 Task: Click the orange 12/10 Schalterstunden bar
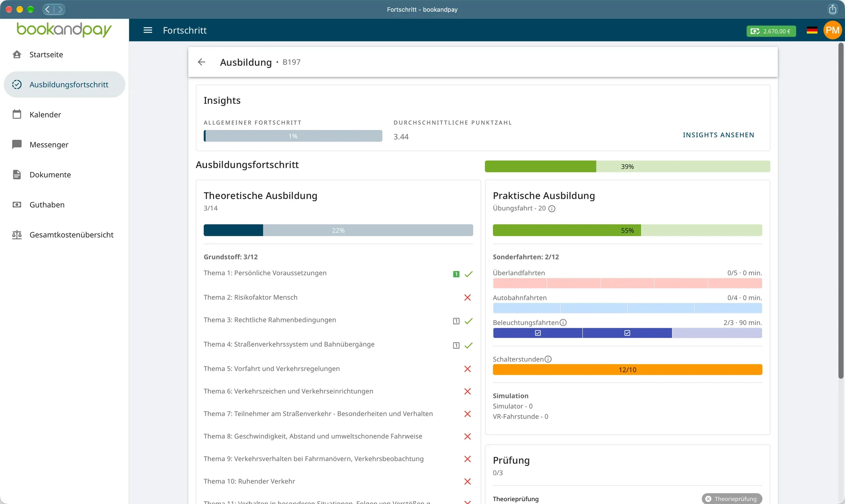click(627, 370)
